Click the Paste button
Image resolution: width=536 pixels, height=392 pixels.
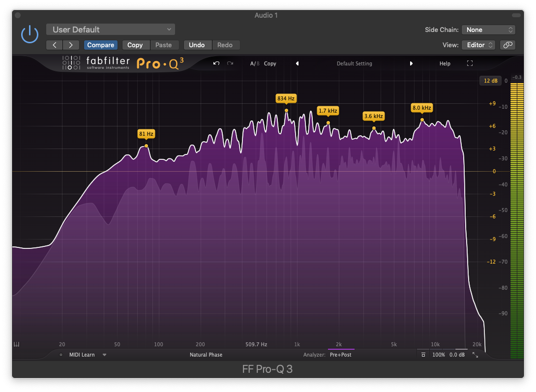164,45
